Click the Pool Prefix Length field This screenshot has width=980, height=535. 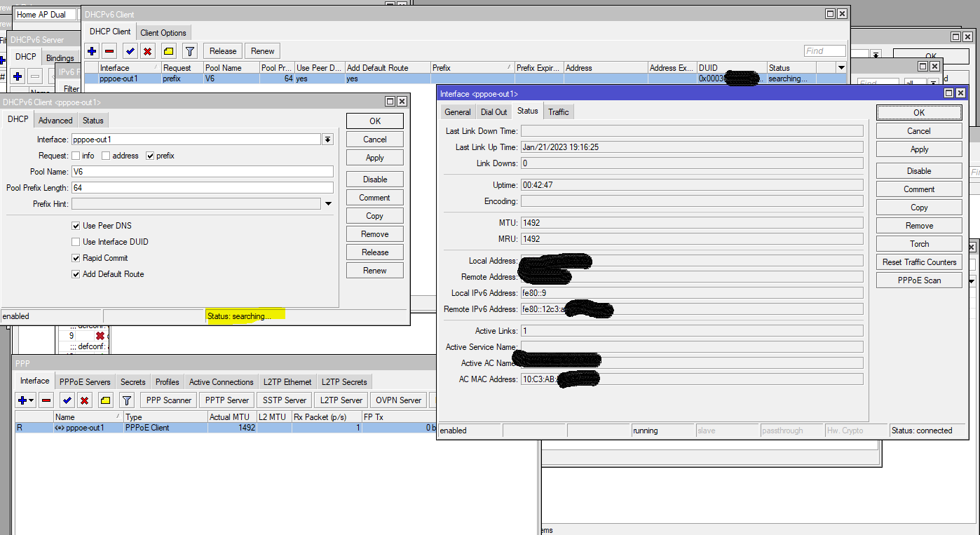tap(203, 188)
